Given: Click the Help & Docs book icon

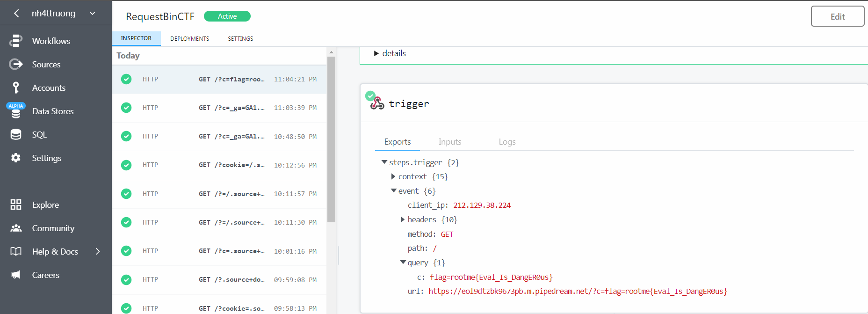Looking at the screenshot, I should click(x=16, y=251).
